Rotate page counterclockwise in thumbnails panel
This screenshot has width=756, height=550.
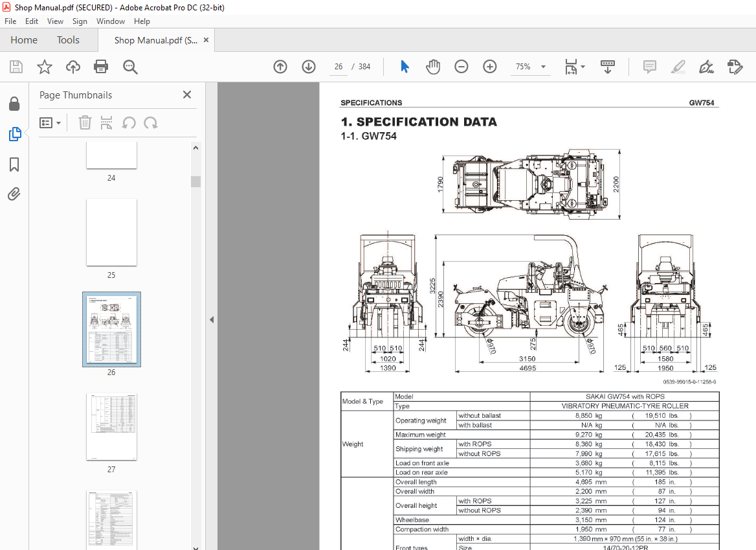click(x=128, y=122)
